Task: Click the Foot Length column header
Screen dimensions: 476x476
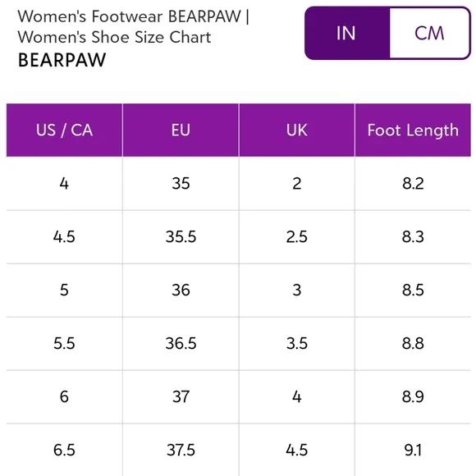Action: 413,130
